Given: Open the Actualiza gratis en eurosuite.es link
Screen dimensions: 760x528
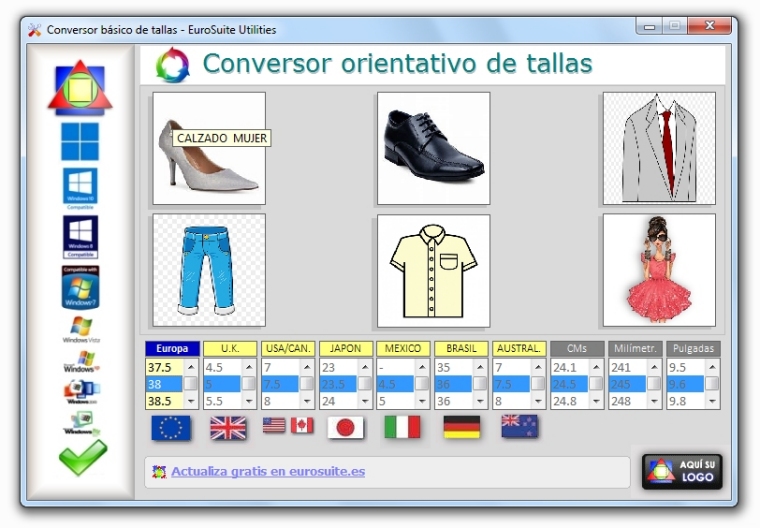Looking at the screenshot, I should pos(267,471).
